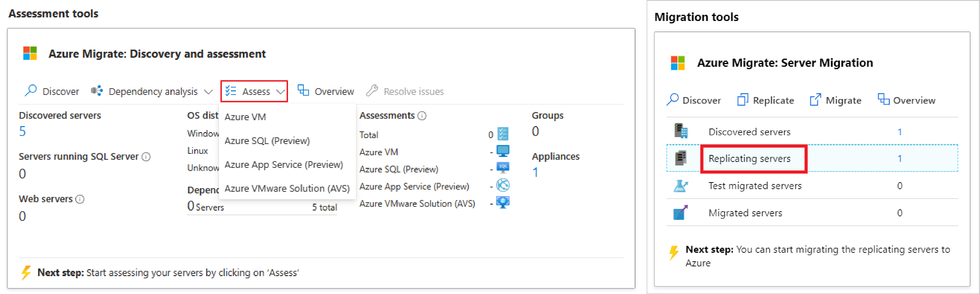Click the lightning bolt icon in Assessment tools
Image resolution: width=980 pixels, height=294 pixels.
[26, 273]
